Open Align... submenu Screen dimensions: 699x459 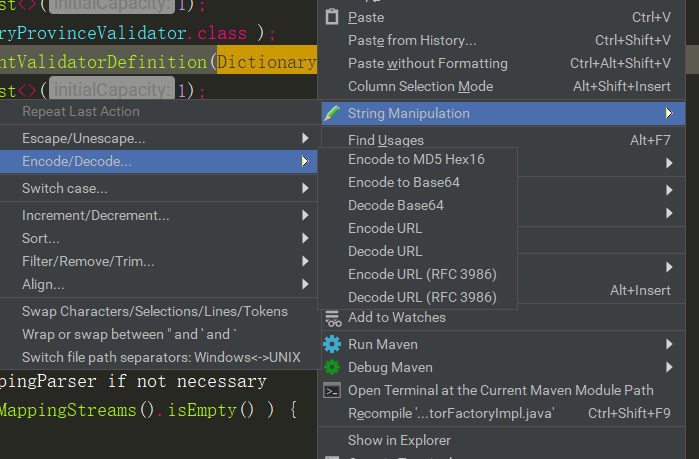158,284
